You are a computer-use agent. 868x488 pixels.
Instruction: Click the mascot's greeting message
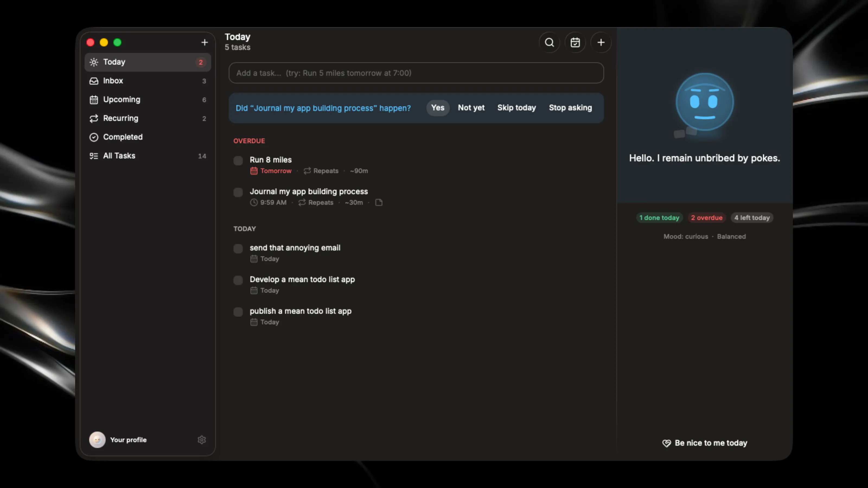(705, 158)
